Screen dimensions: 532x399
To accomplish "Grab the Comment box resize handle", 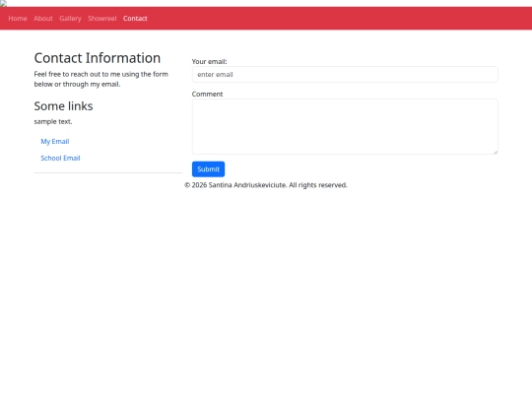I will (496, 152).
